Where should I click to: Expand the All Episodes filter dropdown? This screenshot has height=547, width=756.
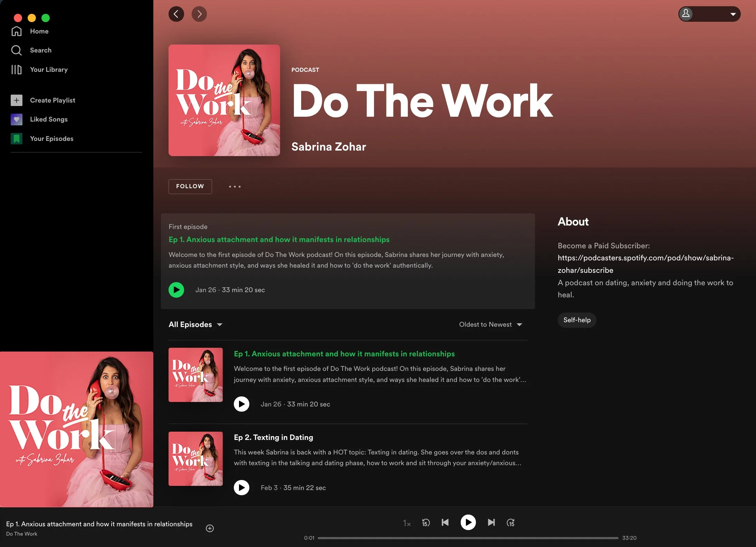pyautogui.click(x=195, y=325)
